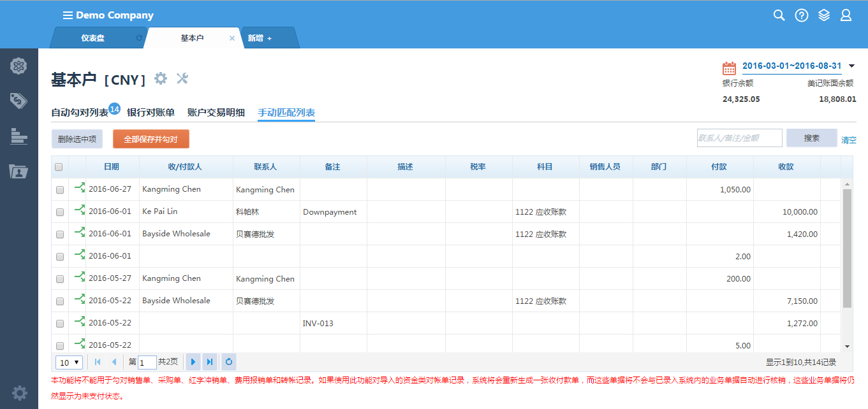Click the 清空 link
The height and width of the screenshot is (409, 868).
click(849, 140)
